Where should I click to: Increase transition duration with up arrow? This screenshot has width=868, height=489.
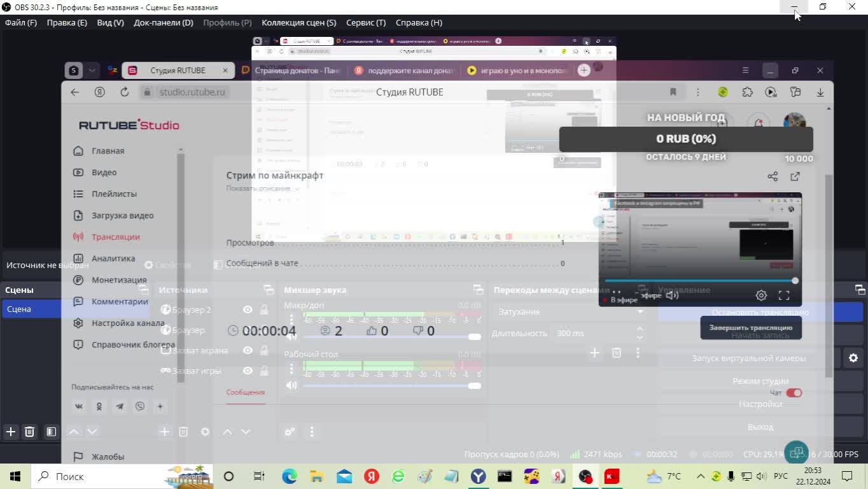click(640, 329)
